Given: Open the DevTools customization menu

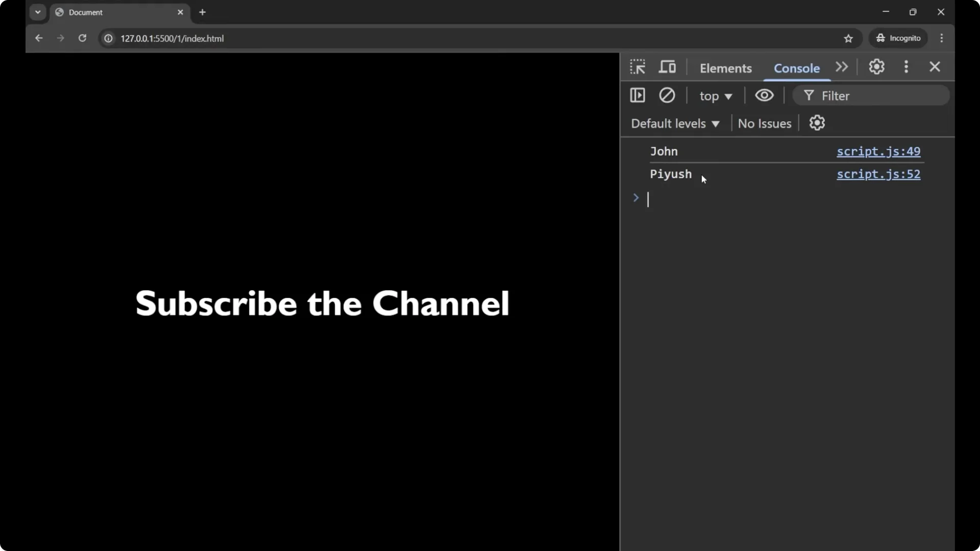Looking at the screenshot, I should 906,67.
